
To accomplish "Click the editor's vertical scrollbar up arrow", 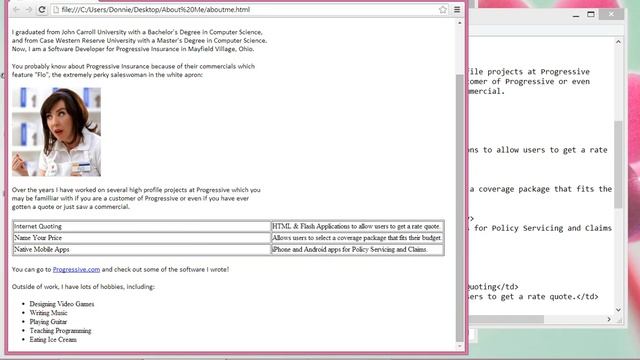I will pyautogui.click(x=618, y=42).
